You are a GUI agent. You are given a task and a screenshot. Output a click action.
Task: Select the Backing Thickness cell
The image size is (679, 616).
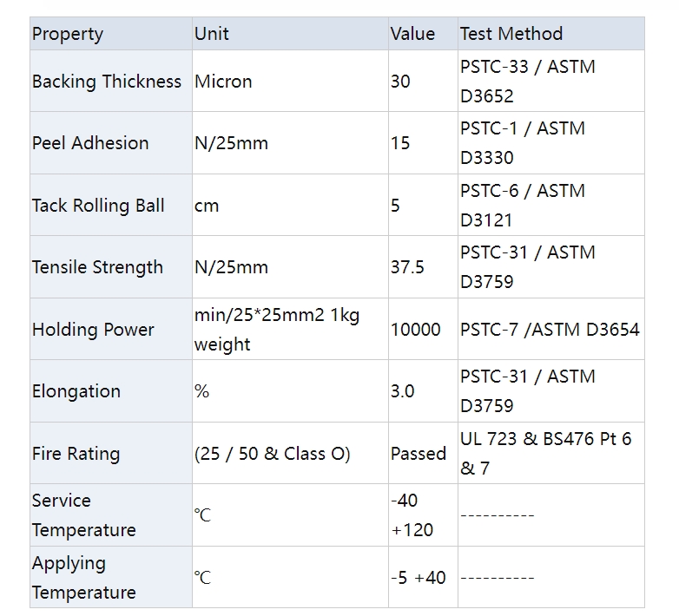(107, 82)
